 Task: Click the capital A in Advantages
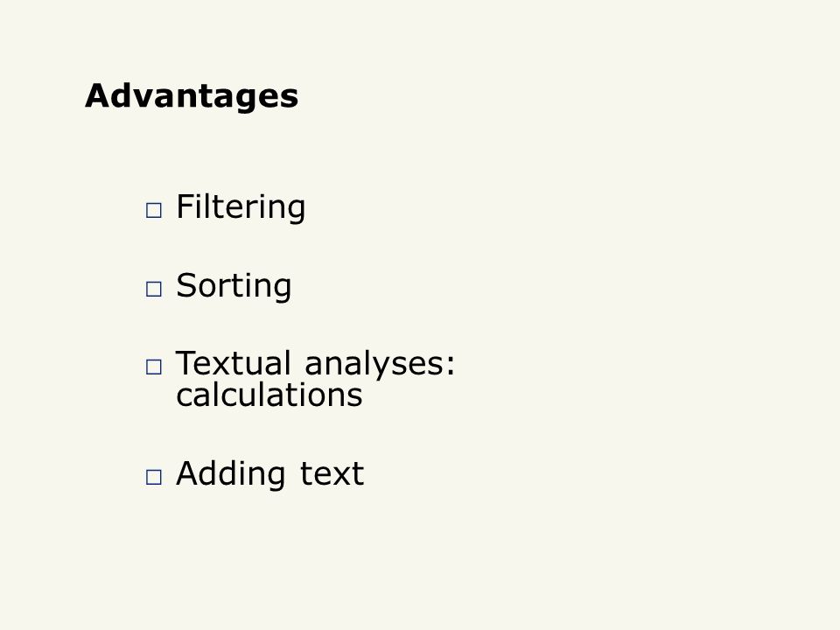[99, 96]
